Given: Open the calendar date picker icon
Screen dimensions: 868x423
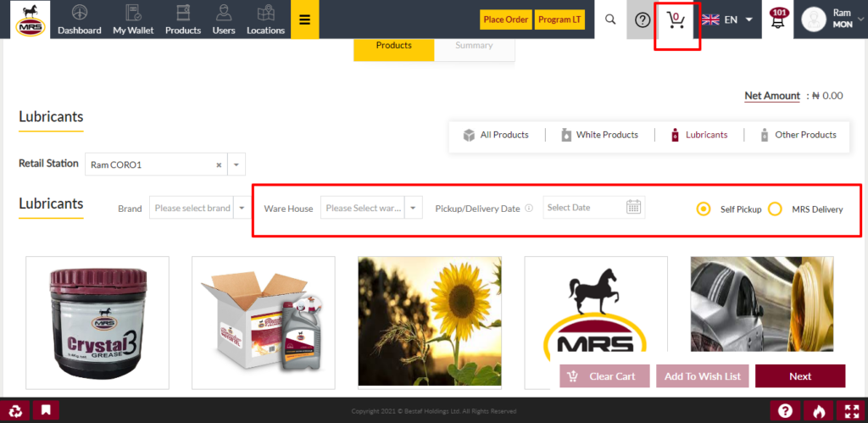Looking at the screenshot, I should coord(634,207).
